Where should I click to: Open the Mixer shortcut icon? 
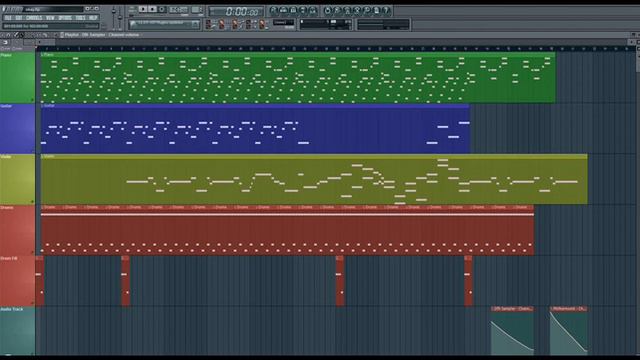point(313,10)
